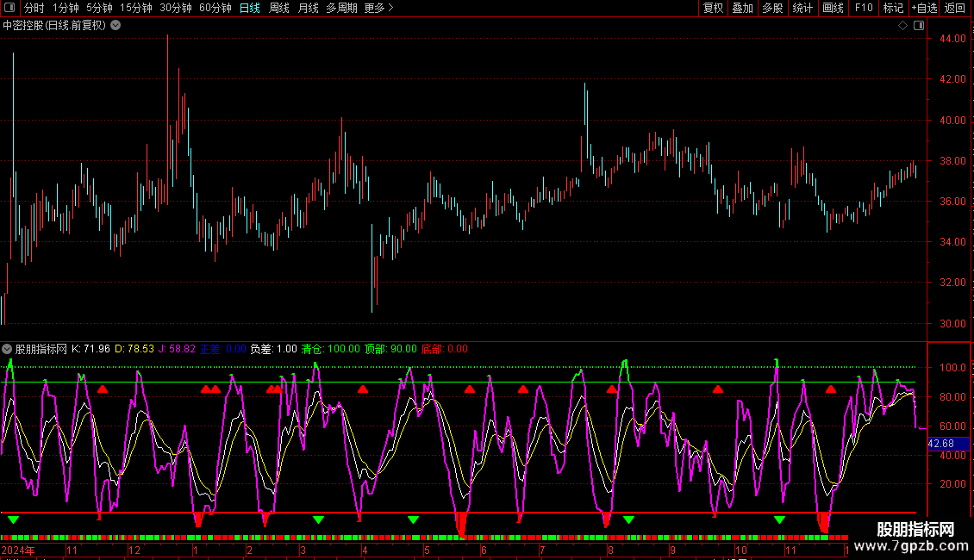974x560 pixels.
Task: Switch to the 分时 chart tab
Action: [34, 8]
